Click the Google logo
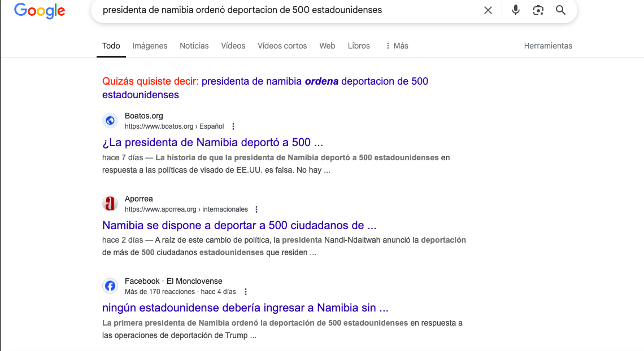This screenshot has height=351, width=644. (40, 10)
